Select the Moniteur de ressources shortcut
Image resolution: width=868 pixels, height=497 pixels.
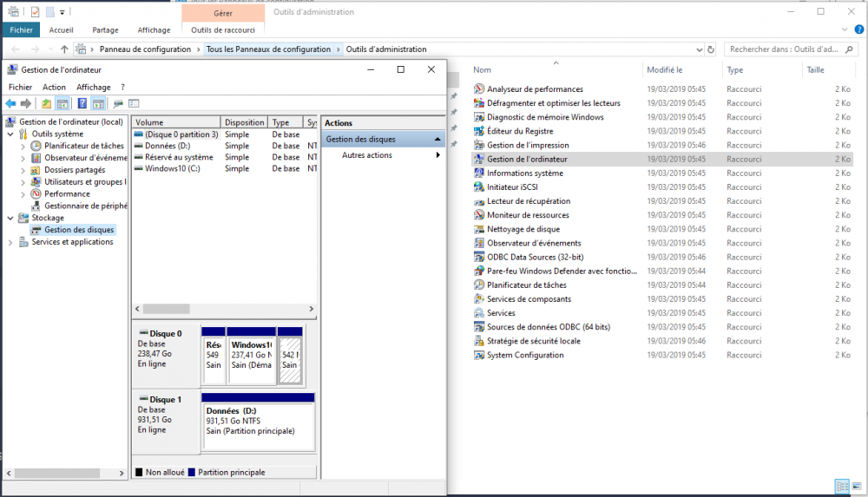pyautogui.click(x=528, y=215)
